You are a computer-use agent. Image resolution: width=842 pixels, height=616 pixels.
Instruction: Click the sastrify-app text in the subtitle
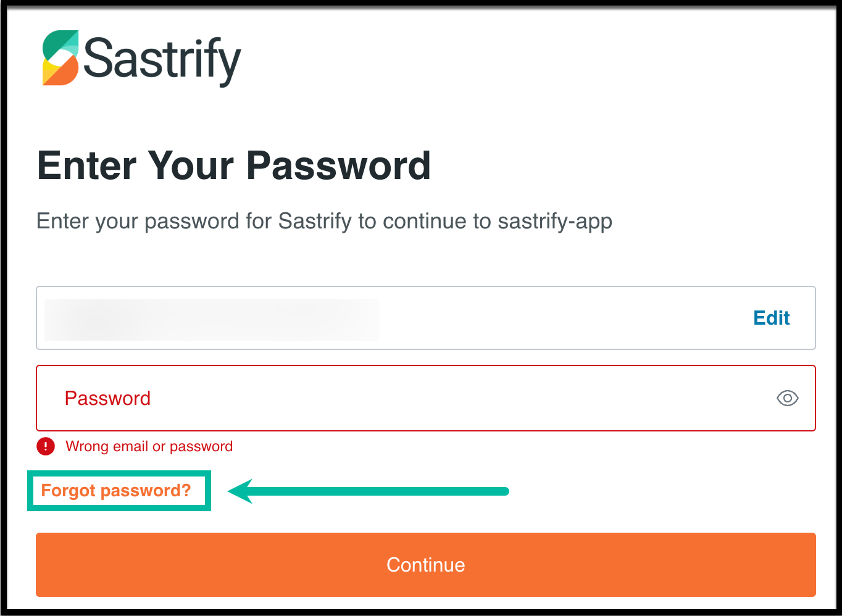pyautogui.click(x=554, y=221)
